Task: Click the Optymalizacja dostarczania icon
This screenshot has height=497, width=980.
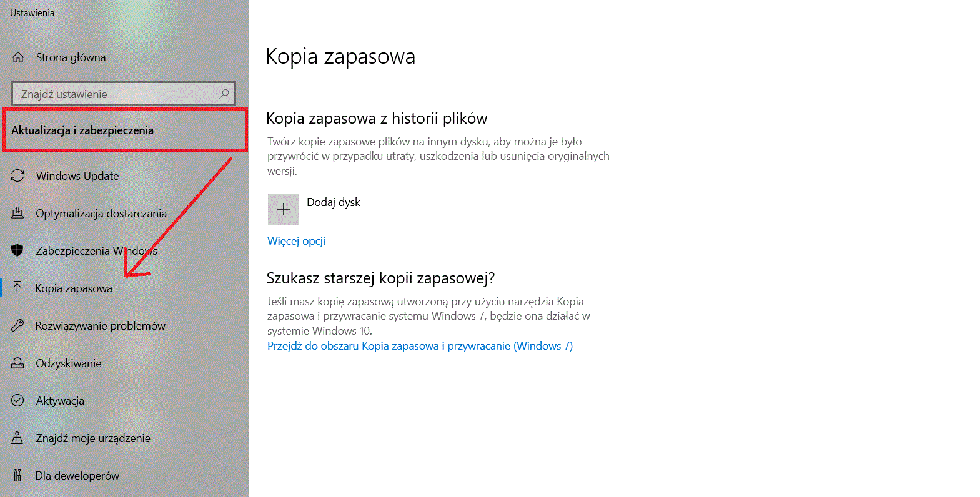Action: pyautogui.click(x=17, y=214)
